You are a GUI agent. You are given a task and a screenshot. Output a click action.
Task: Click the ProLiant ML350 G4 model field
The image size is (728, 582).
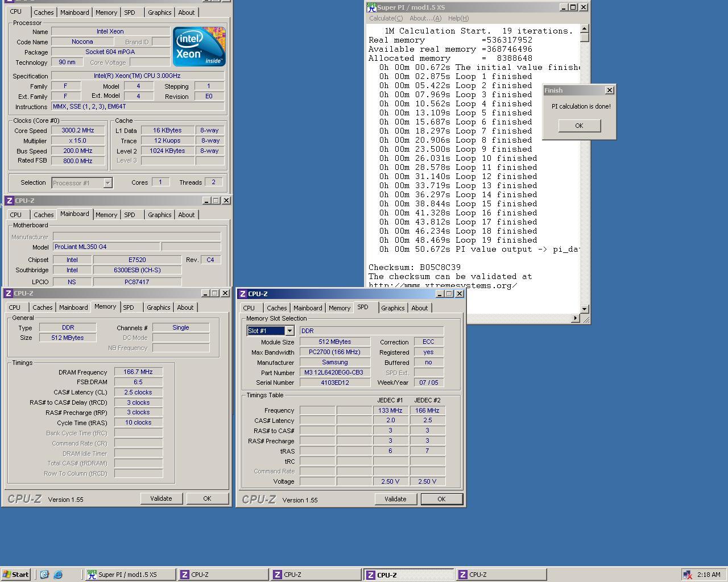click(x=106, y=247)
